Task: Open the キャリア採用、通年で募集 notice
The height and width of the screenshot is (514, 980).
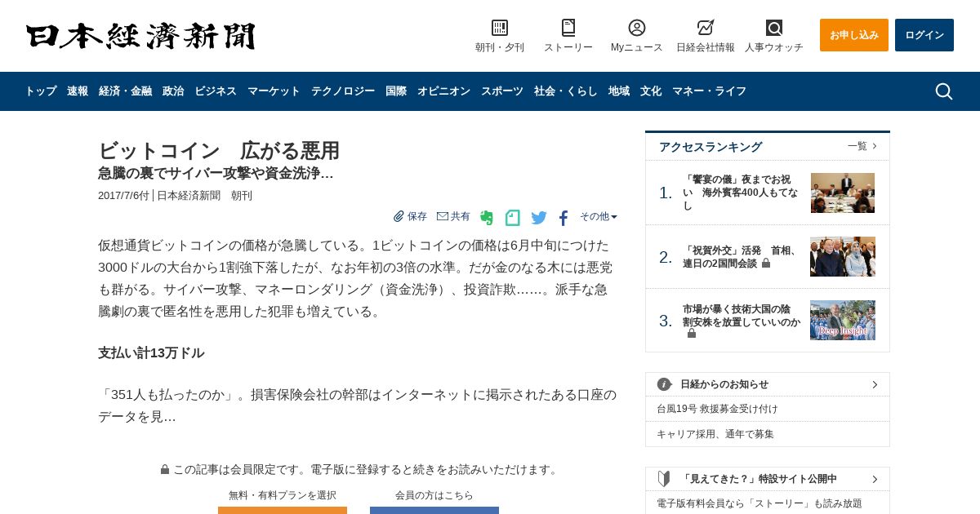Action: 715,434
